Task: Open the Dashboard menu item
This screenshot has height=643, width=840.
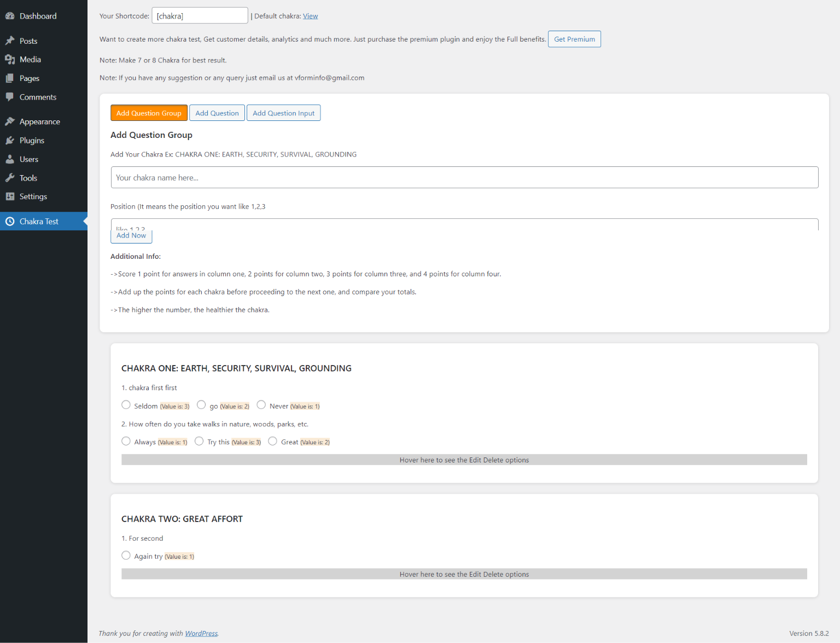Action: click(x=44, y=16)
